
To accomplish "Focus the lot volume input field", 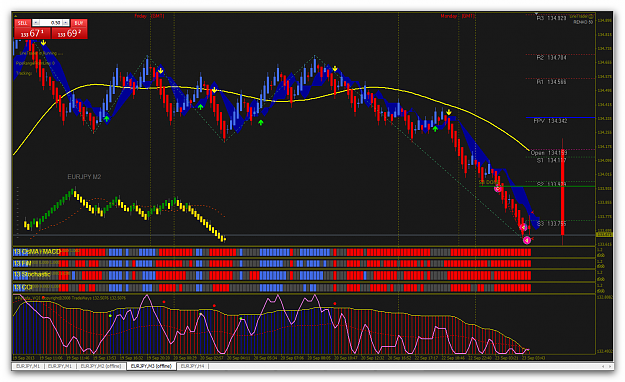I will (51, 23).
